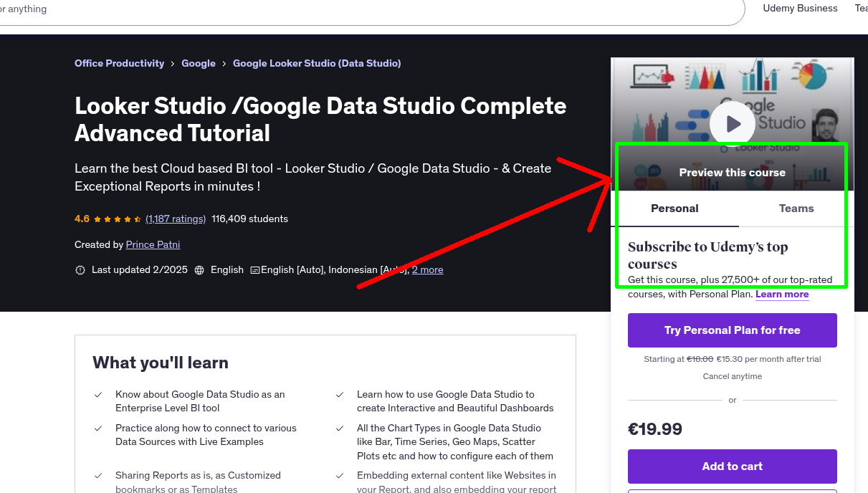Viewport: 868px width, 493px height.
Task: Open the Udemy Business page
Action: coord(800,9)
